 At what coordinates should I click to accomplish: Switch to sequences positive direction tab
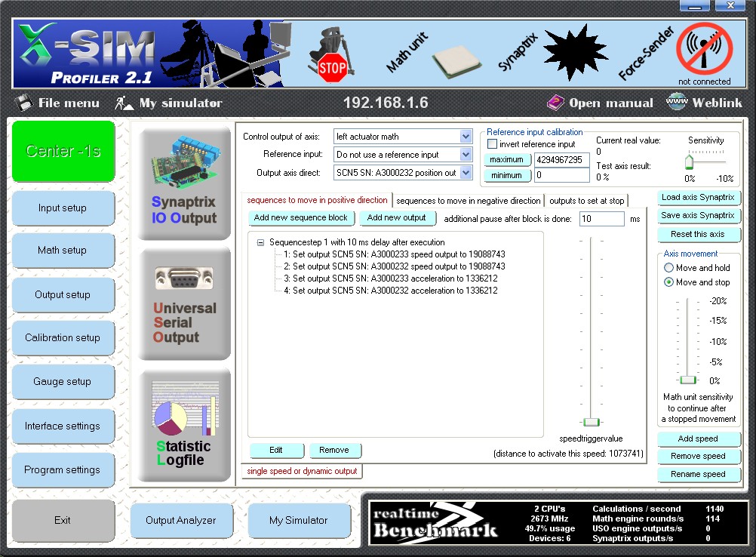(x=317, y=200)
